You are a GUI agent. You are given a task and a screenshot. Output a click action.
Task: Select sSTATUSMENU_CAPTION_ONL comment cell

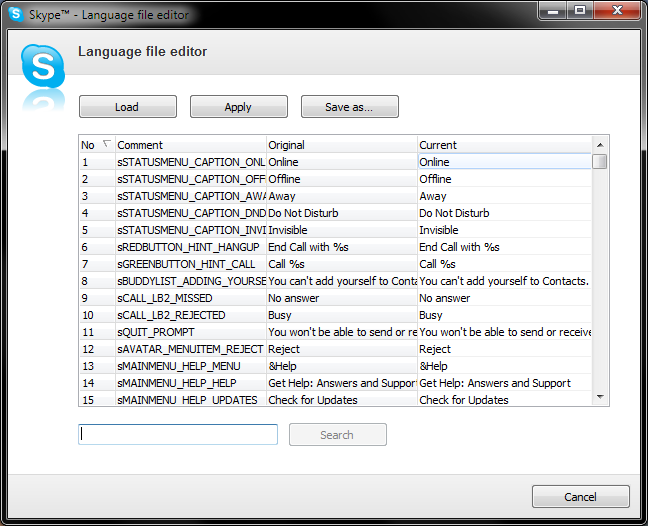click(191, 162)
